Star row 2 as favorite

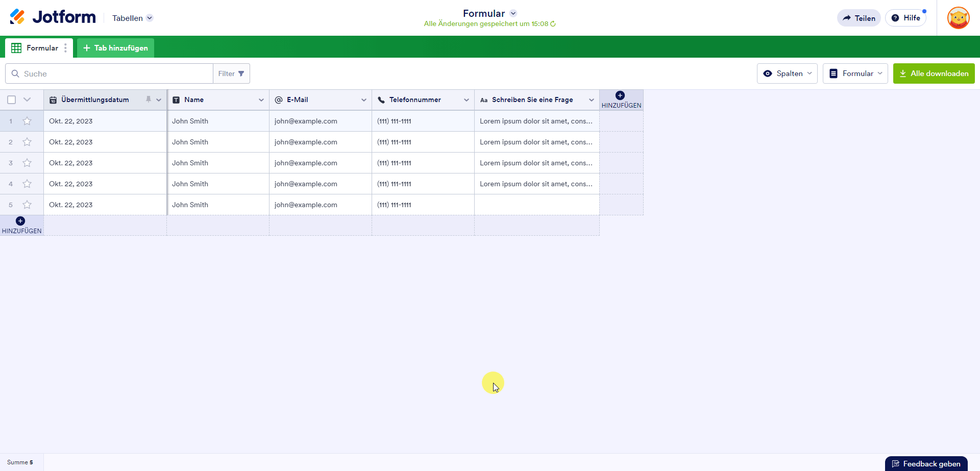(x=27, y=142)
